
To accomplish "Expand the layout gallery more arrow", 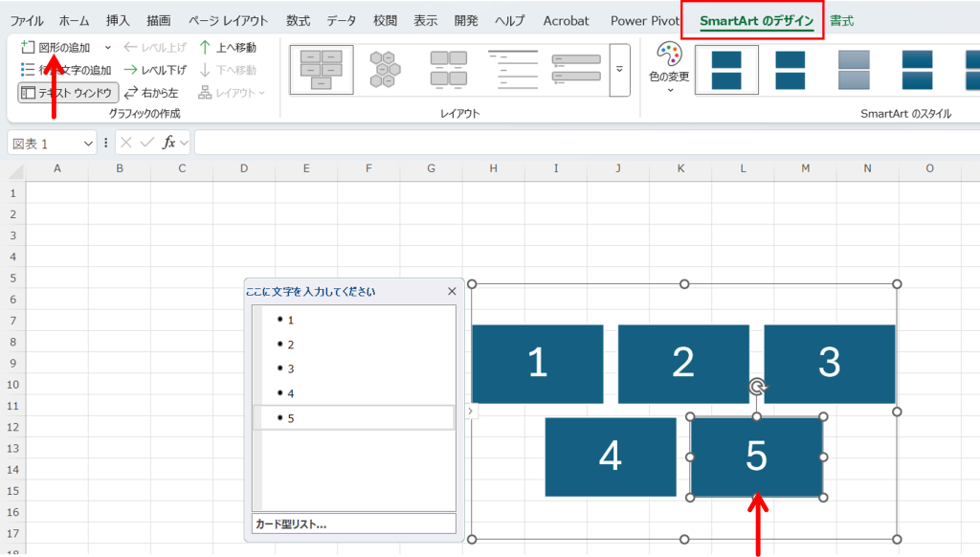I will pos(619,70).
